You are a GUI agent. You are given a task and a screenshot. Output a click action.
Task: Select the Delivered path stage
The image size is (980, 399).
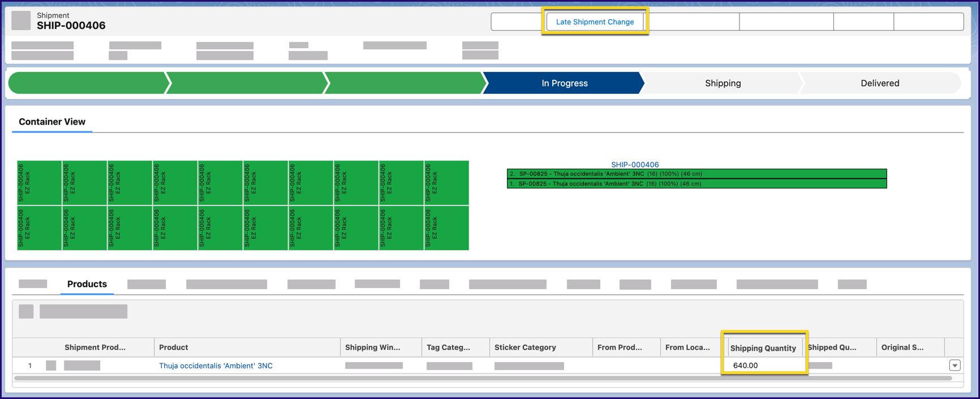(880, 83)
